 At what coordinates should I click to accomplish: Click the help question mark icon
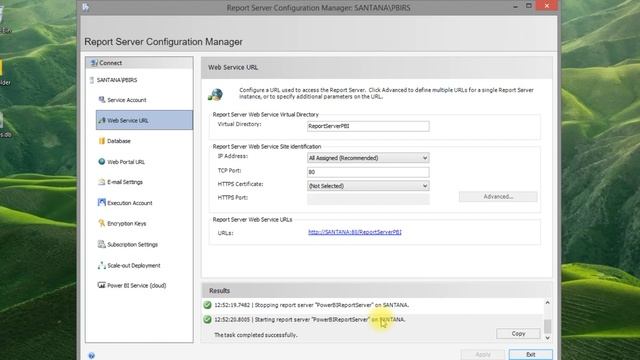pyautogui.click(x=91, y=356)
